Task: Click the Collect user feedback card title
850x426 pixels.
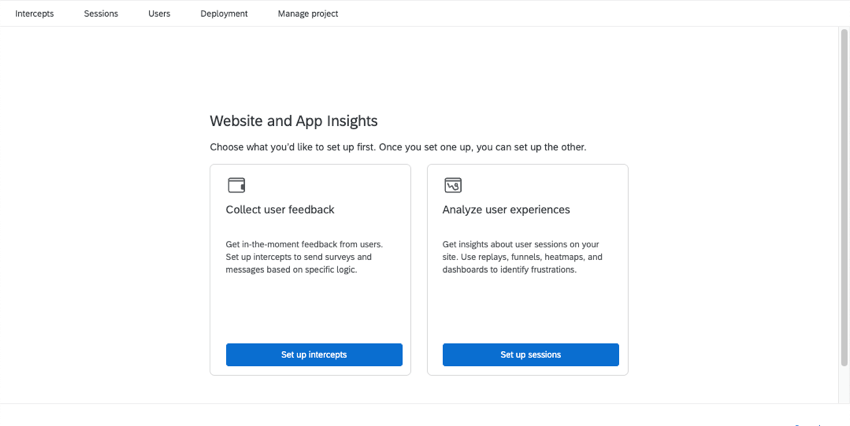Action: pos(280,210)
